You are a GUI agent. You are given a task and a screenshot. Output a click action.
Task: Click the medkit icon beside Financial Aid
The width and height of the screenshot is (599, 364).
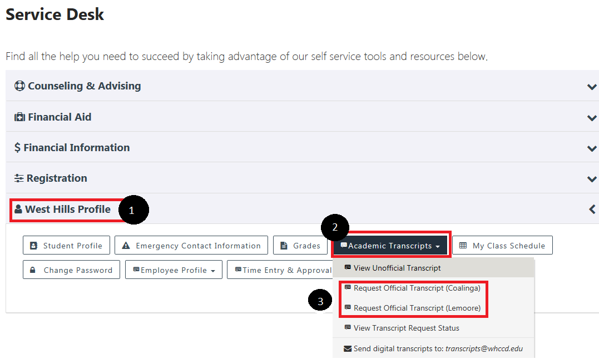(x=19, y=117)
